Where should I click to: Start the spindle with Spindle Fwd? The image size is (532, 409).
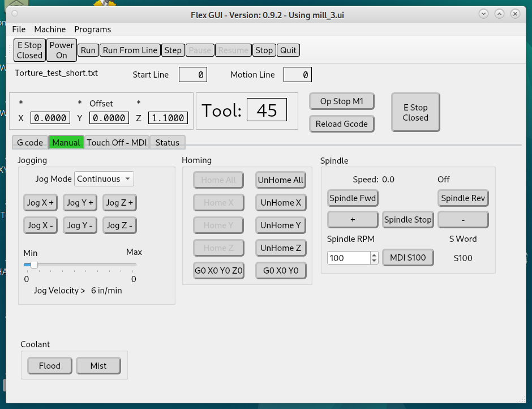pos(353,198)
